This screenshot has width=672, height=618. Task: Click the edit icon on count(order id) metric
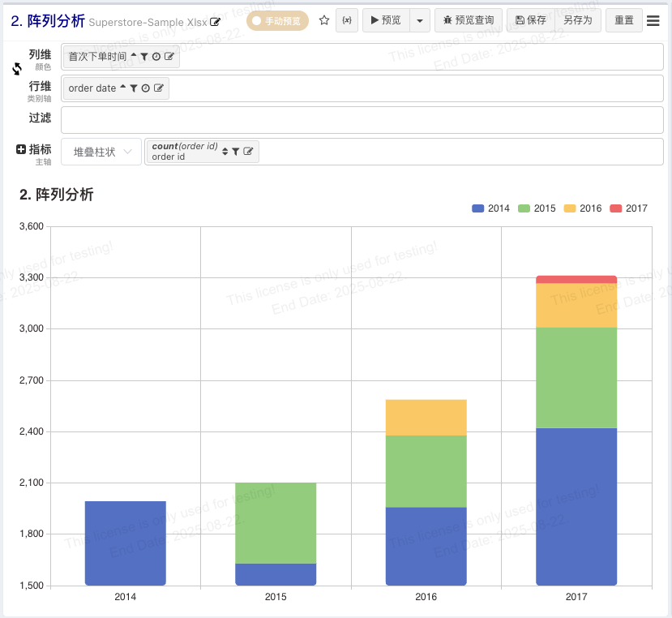[248, 152]
